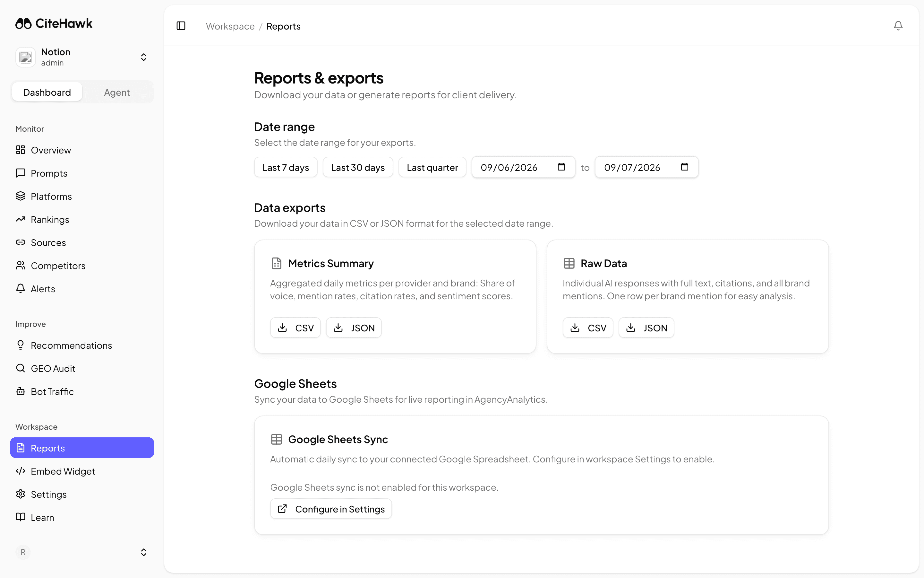
Task: Click the Improve section label
Action: 30,324
